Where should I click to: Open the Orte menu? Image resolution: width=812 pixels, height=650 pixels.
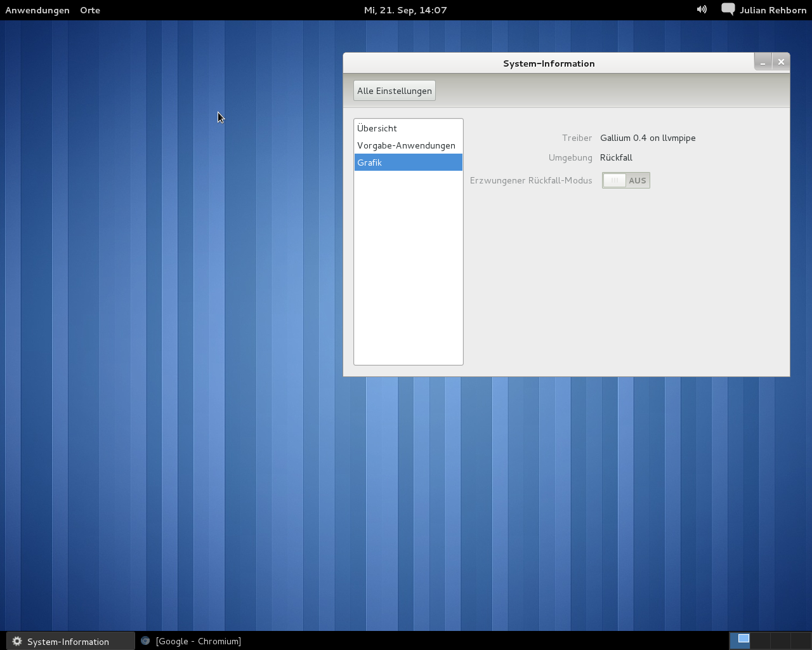click(90, 10)
